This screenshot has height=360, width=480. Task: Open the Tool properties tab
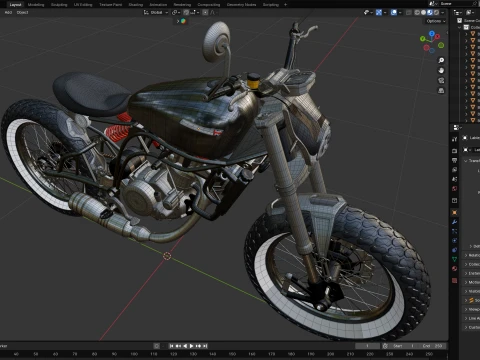point(455,139)
